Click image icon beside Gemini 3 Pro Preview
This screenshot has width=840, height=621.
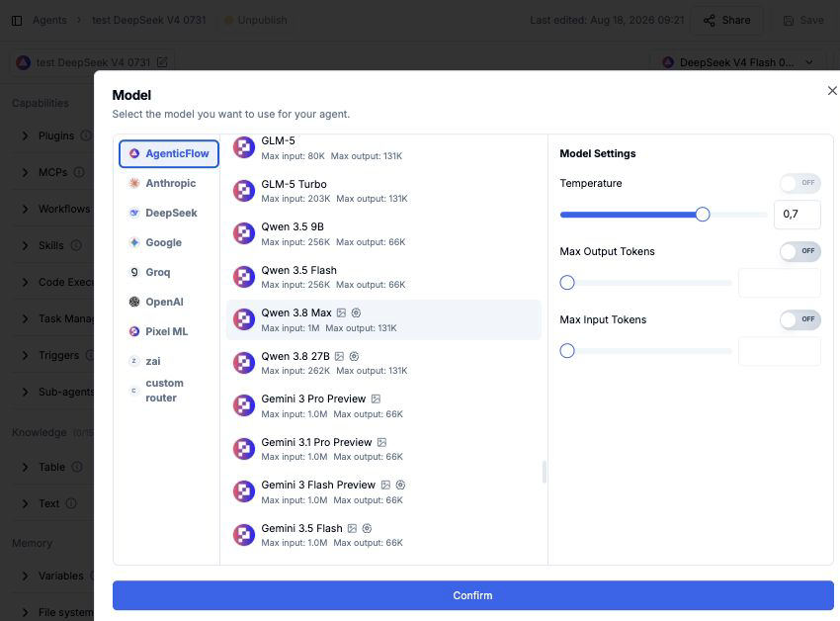(377, 399)
